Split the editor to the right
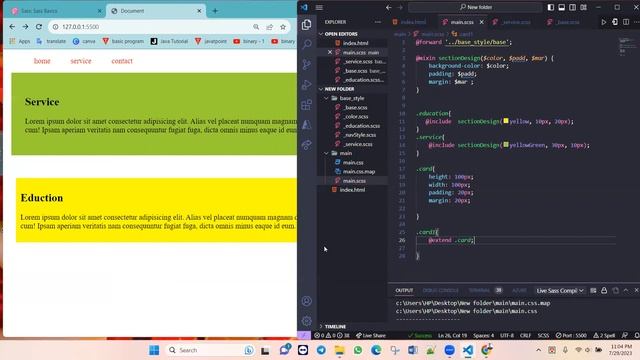Viewport: 640px width, 360px height. (626, 22)
